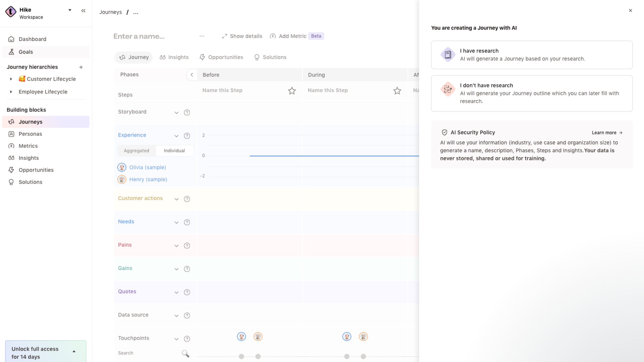
Task: Collapse the Pains row chevron
Action: 176,246
